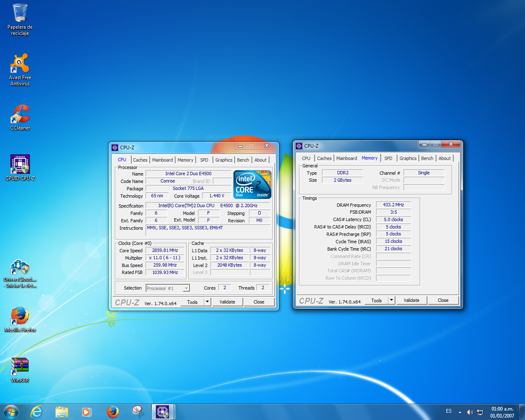Open Processor #1 selection dropdown
Image resolution: width=525 pixels, height=420 pixels.
coord(168,288)
